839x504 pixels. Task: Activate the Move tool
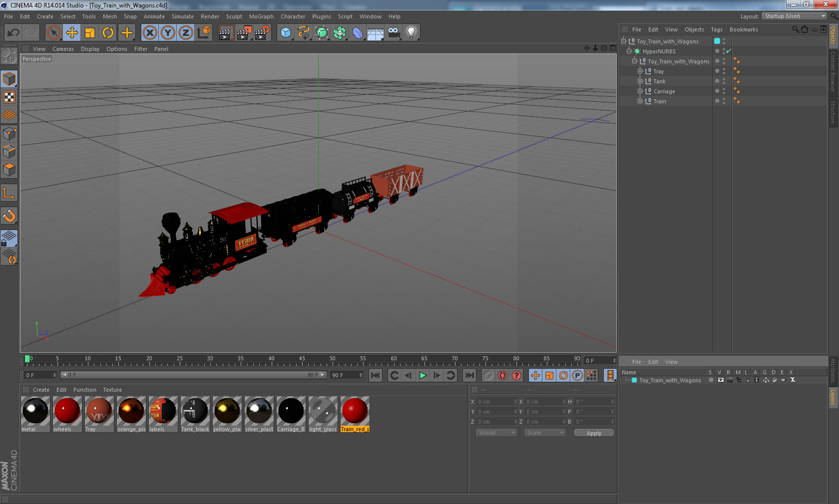tap(72, 33)
